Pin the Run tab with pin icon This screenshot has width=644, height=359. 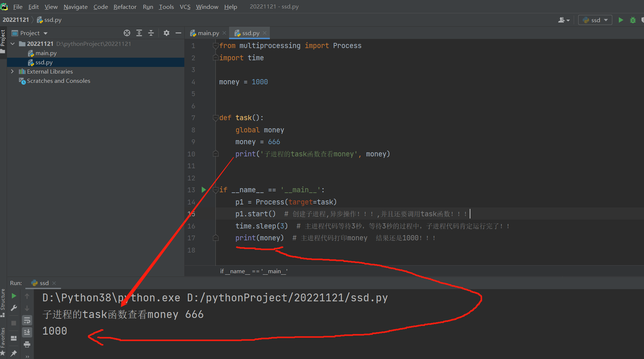(x=14, y=353)
